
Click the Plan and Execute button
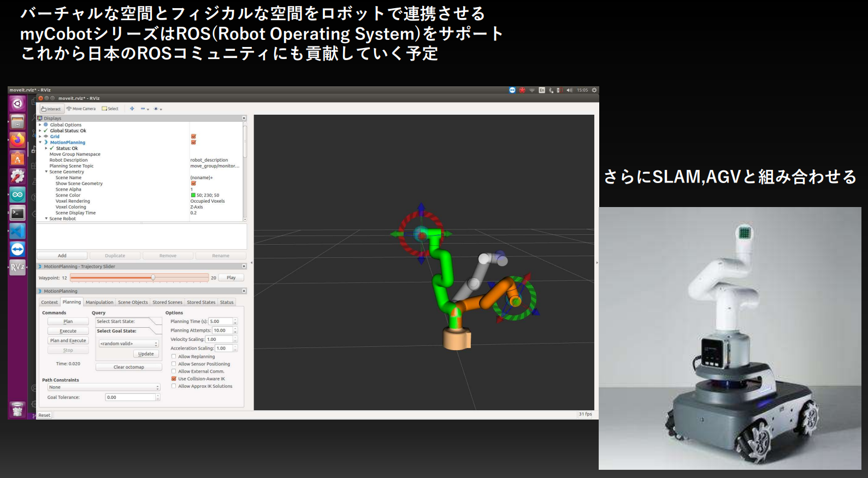click(x=68, y=340)
